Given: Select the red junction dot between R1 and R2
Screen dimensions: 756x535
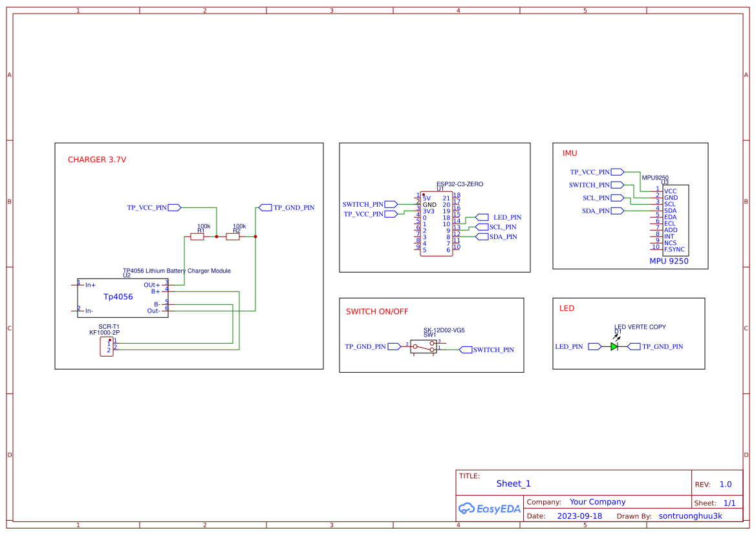Looking at the screenshot, I should pyautogui.click(x=217, y=237).
